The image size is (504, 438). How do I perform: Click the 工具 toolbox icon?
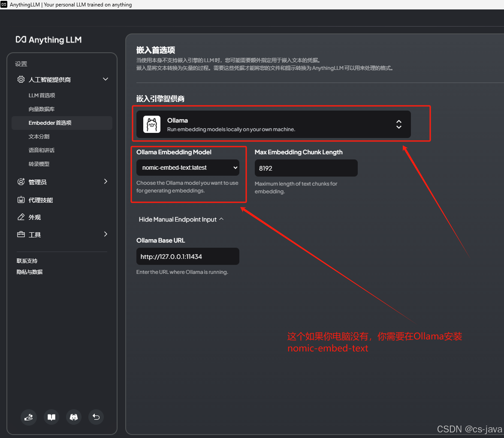pos(21,234)
